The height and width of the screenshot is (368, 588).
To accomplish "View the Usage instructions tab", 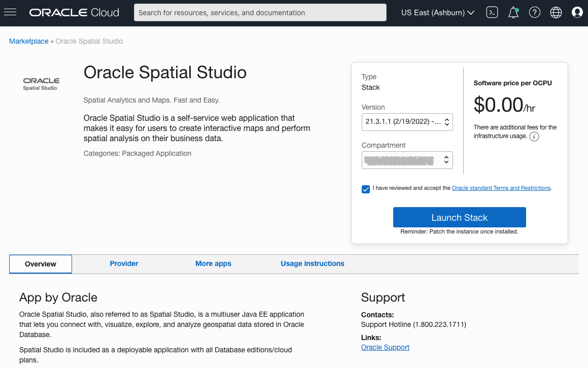I will [313, 263].
